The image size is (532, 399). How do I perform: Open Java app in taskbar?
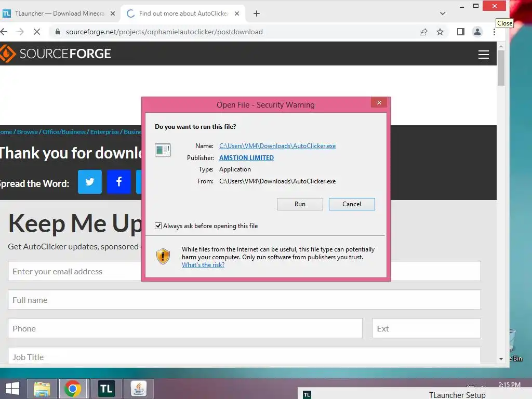coord(138,389)
